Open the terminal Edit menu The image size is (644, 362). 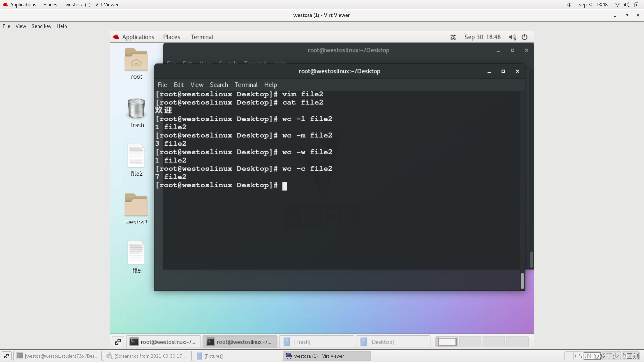[178, 85]
